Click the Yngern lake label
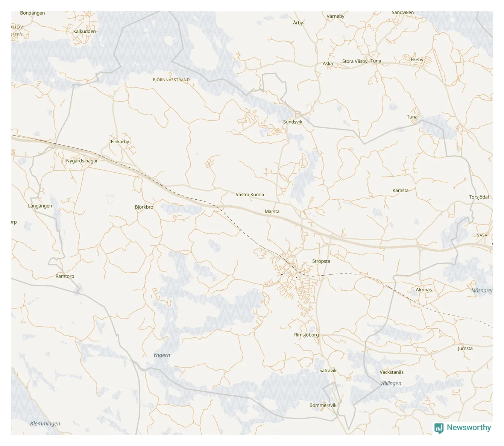 pos(162,355)
